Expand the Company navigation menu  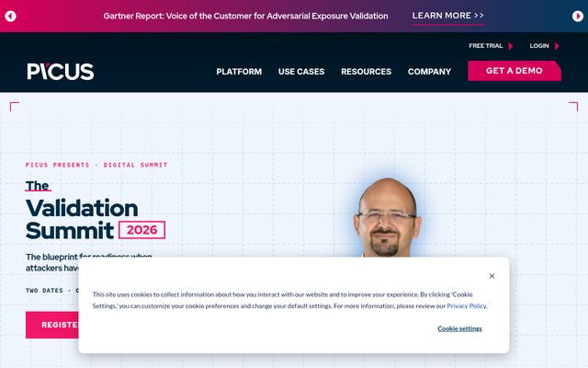point(429,72)
